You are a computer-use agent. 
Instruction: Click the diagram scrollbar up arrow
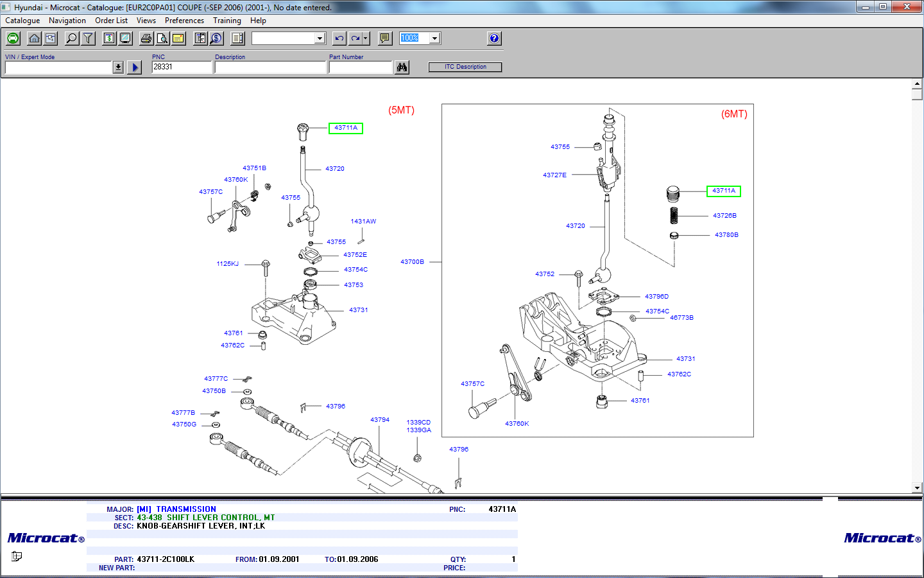pos(917,84)
